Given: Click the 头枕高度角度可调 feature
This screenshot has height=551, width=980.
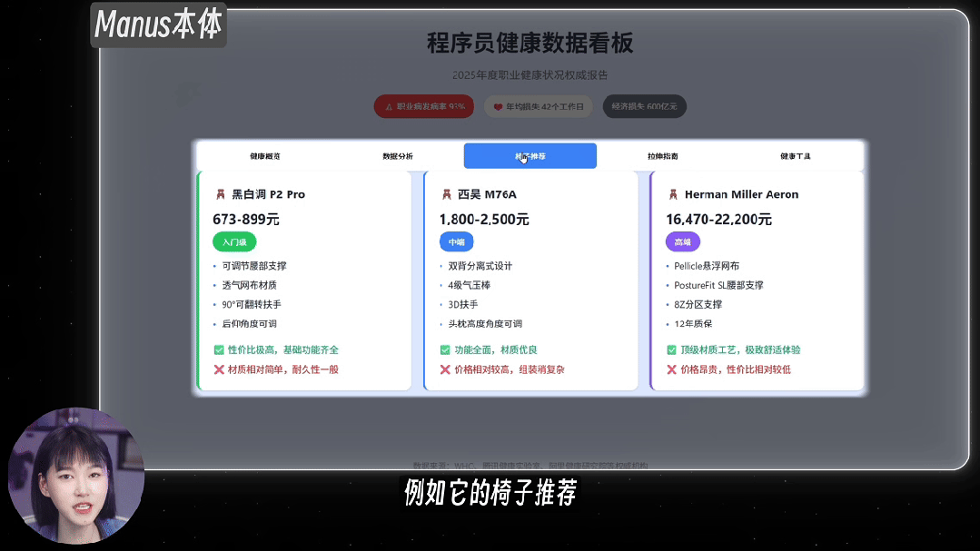Looking at the screenshot, I should coord(485,324).
